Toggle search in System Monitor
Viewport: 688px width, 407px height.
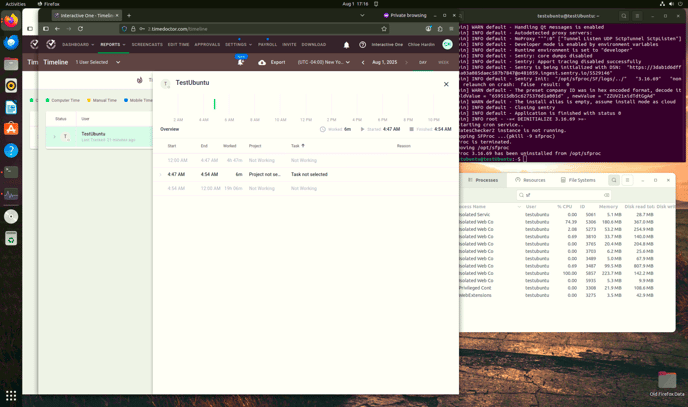(x=614, y=180)
